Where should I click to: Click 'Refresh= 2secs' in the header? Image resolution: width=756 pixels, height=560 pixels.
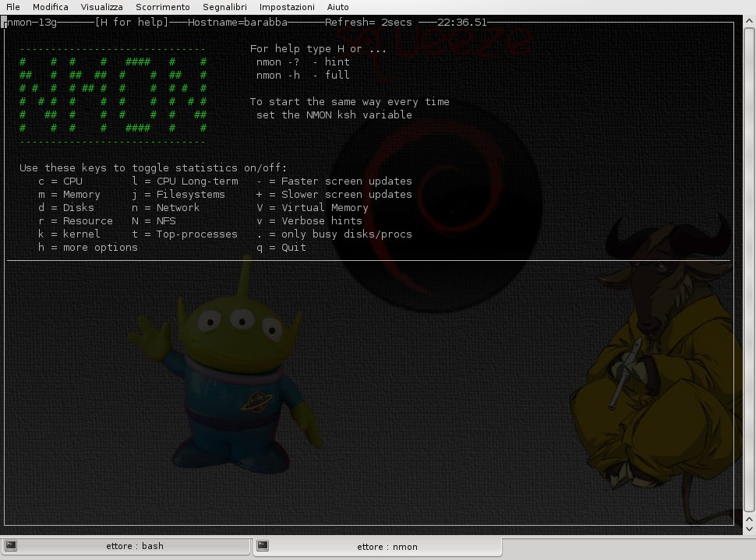(x=369, y=22)
